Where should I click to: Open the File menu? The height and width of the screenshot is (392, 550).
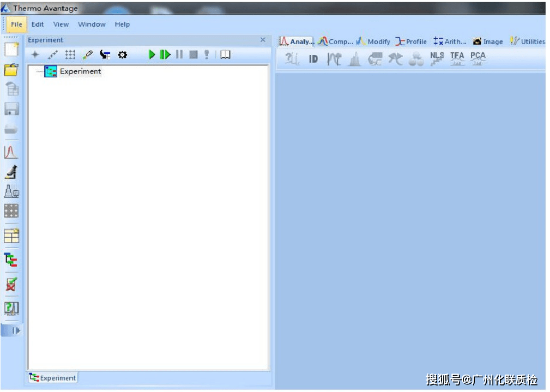pyautogui.click(x=16, y=24)
